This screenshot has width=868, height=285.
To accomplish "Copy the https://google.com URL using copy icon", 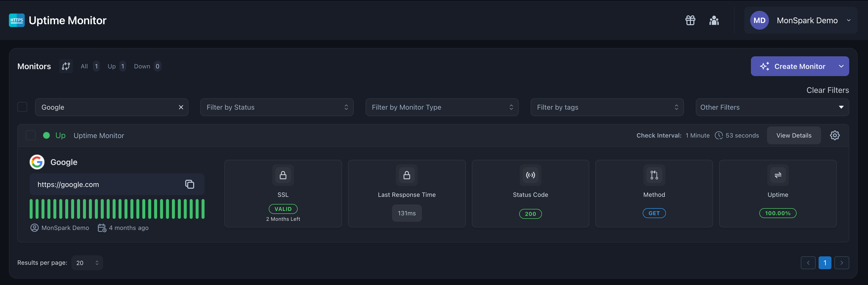I will (x=190, y=184).
